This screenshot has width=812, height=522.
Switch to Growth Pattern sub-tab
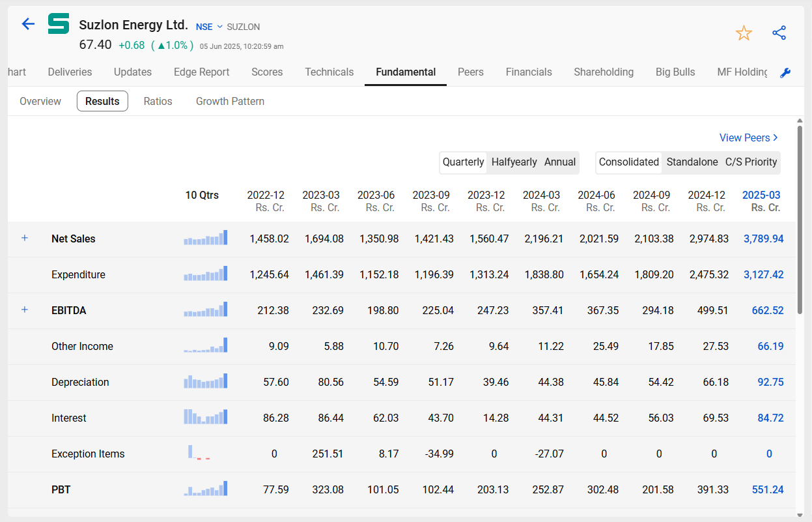[230, 101]
